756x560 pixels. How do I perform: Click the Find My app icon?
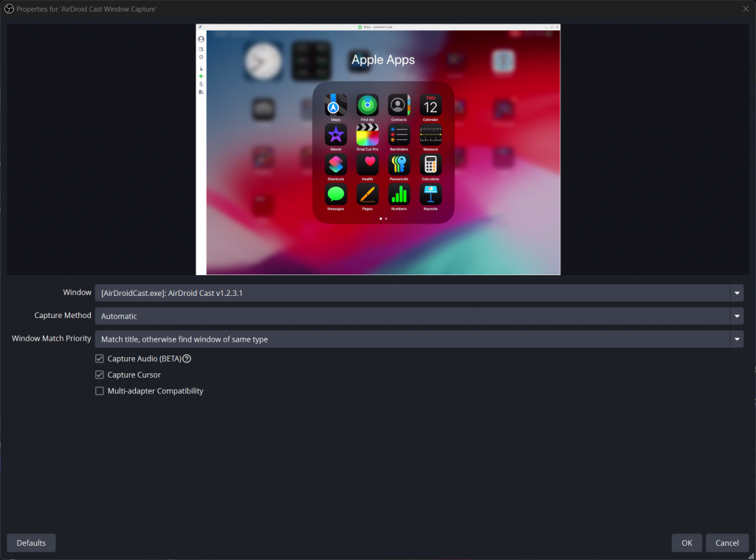[368, 105]
